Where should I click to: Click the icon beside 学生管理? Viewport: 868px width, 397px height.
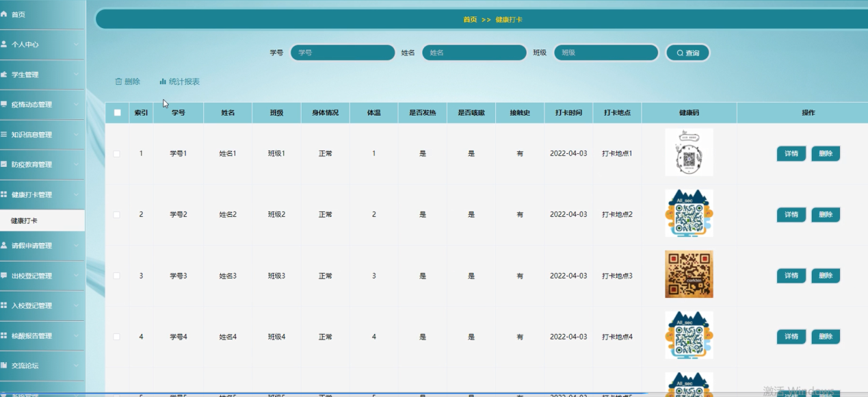3,74
